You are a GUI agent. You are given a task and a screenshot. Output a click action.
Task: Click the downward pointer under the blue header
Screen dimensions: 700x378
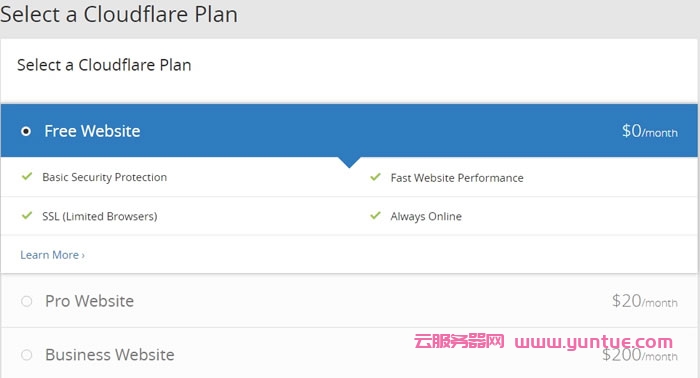point(349,162)
